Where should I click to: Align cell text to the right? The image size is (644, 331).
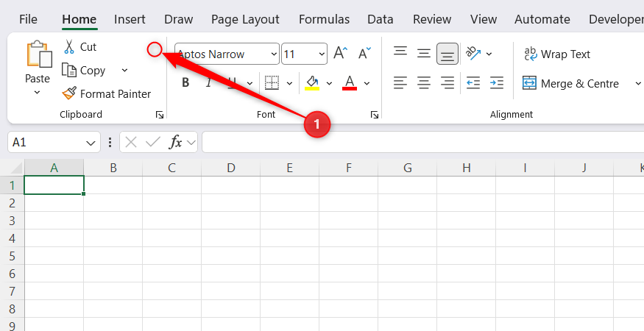[447, 83]
